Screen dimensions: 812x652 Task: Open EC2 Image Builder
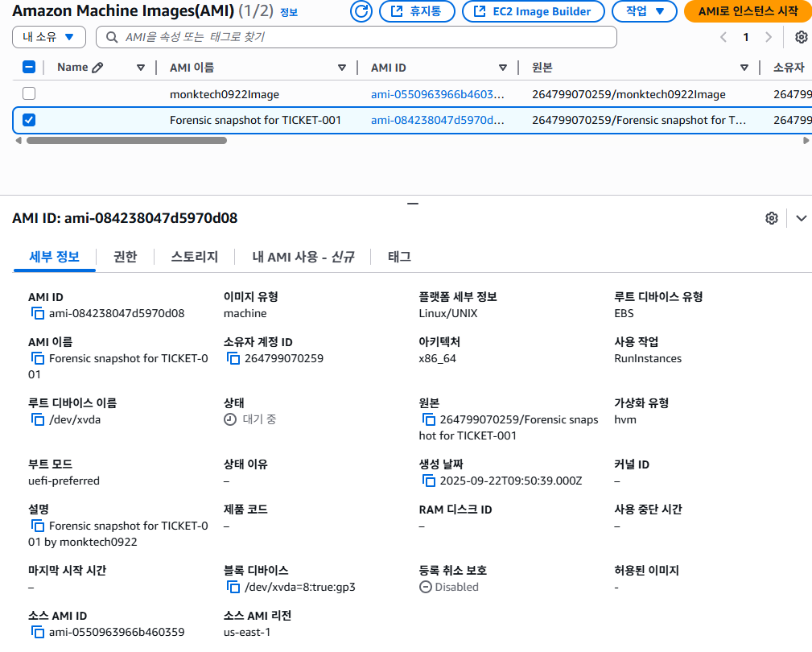(x=533, y=11)
